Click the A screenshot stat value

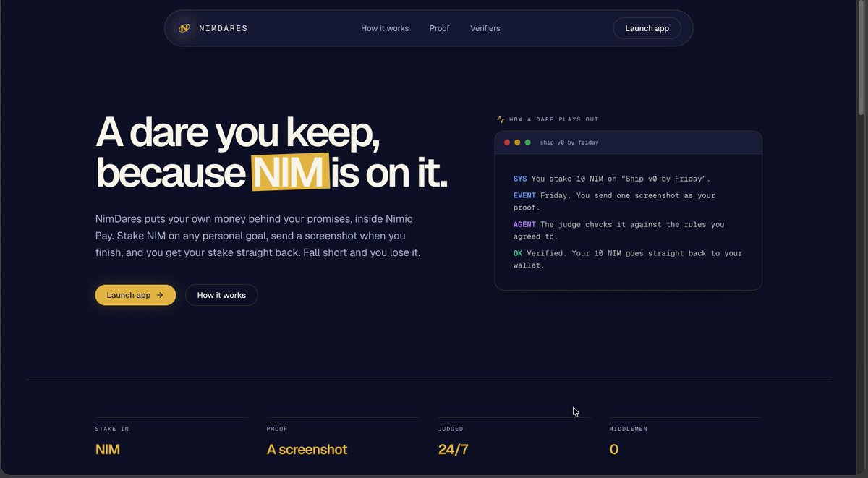point(307,449)
